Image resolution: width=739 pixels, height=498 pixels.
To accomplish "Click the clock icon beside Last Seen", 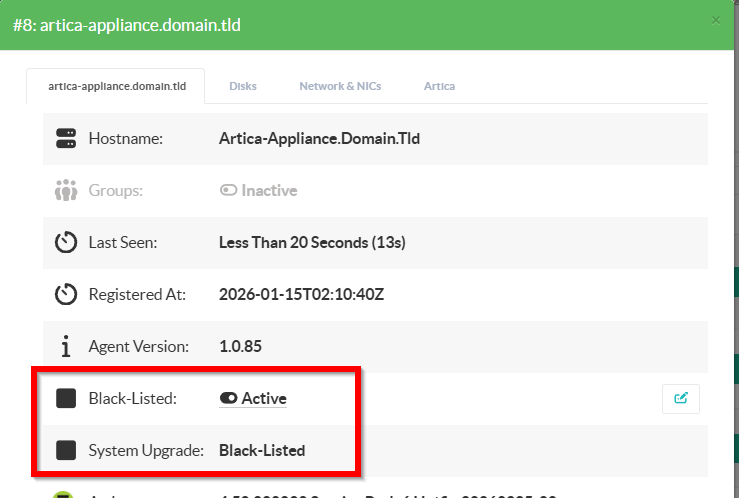I will point(66,242).
